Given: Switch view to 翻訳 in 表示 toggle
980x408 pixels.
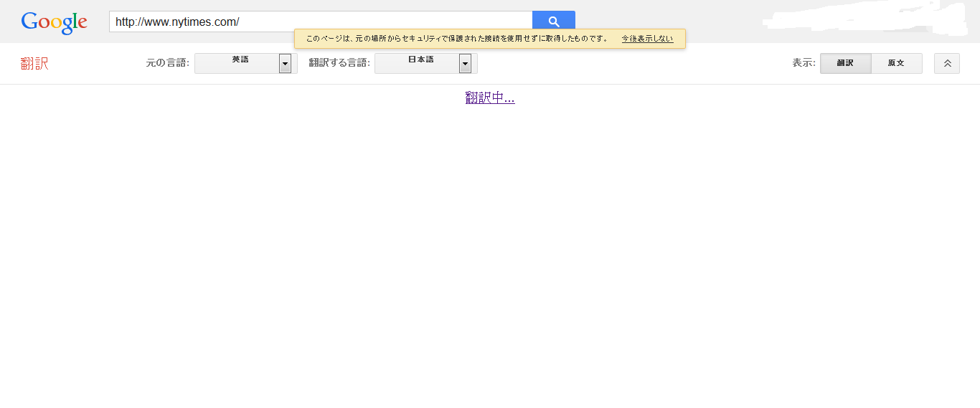Looking at the screenshot, I should (845, 63).
